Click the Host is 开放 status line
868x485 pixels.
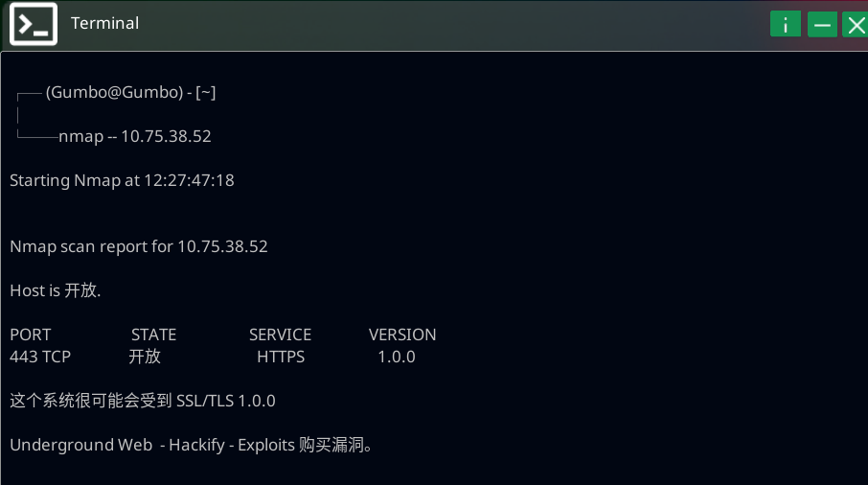[x=56, y=290]
